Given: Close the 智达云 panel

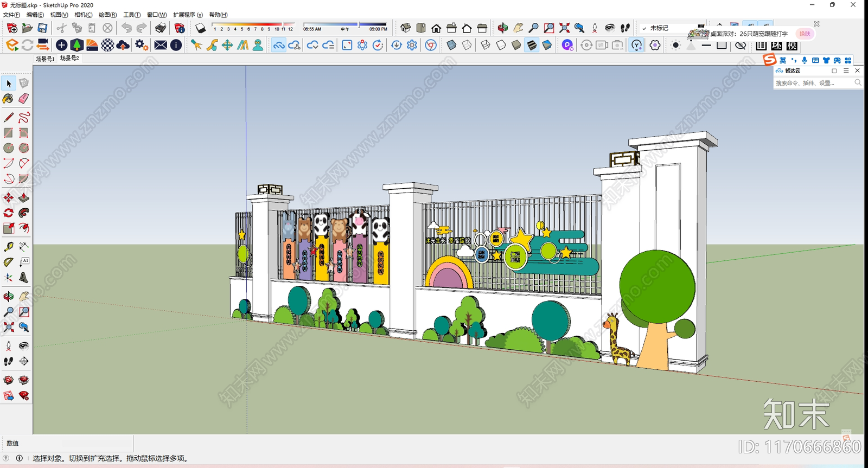Looking at the screenshot, I should [x=857, y=70].
